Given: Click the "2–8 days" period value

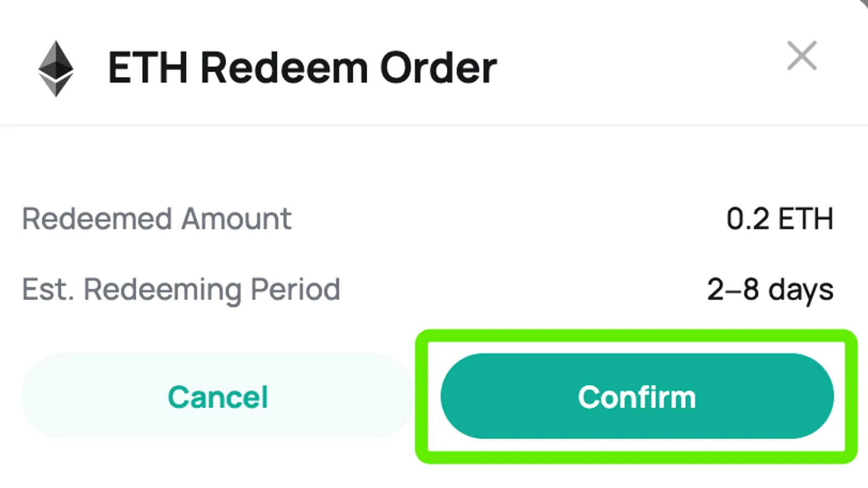Looking at the screenshot, I should [770, 290].
